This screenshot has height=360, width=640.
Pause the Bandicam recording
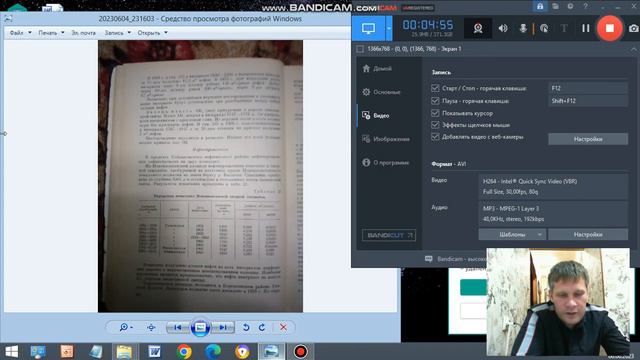(586, 28)
